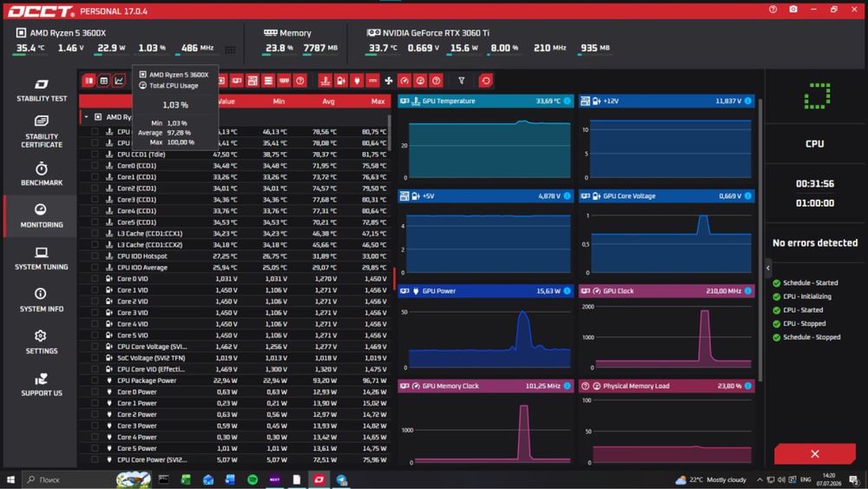The height and width of the screenshot is (489, 868).
Task: Toggle the memory module filter icon
Action: 284,81
